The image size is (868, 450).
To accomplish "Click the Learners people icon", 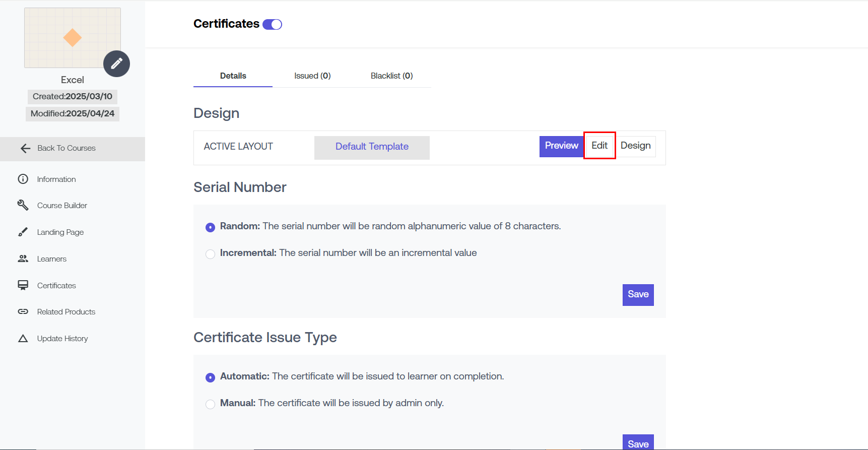I will 23,259.
